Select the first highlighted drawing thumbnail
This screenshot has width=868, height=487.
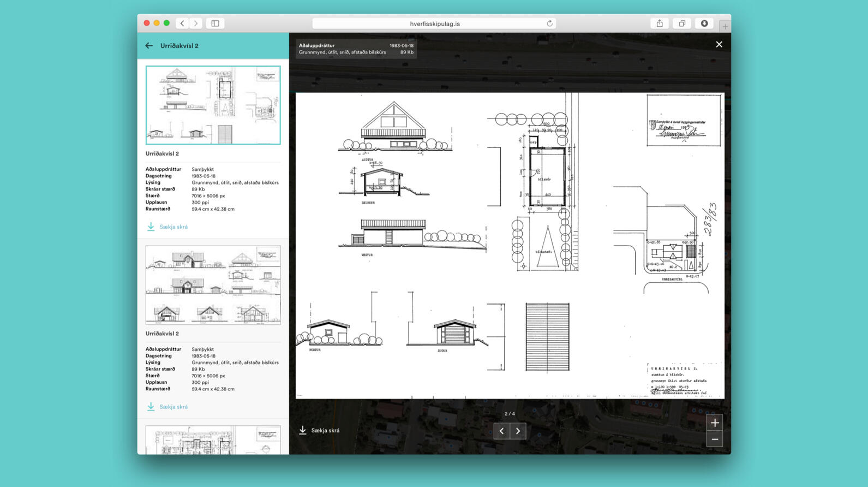(213, 105)
